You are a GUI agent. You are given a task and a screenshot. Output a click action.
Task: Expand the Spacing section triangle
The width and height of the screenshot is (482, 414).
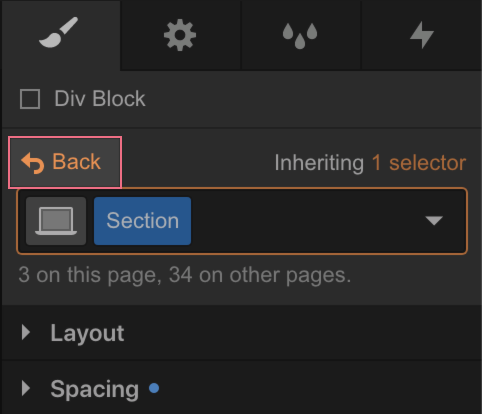pos(26,388)
